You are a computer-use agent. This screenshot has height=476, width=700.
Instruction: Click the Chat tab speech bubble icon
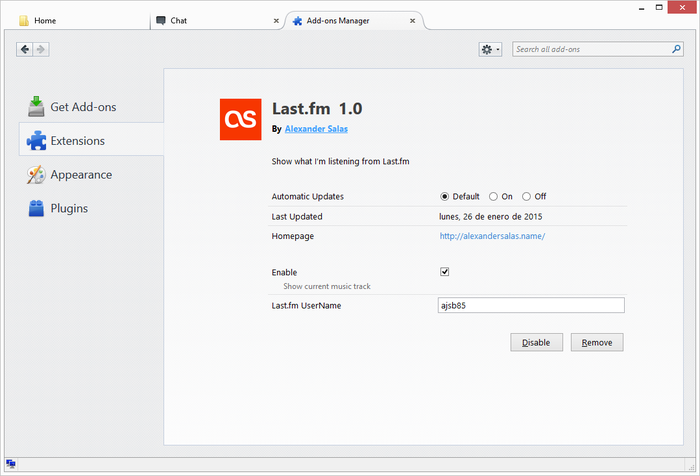161,21
